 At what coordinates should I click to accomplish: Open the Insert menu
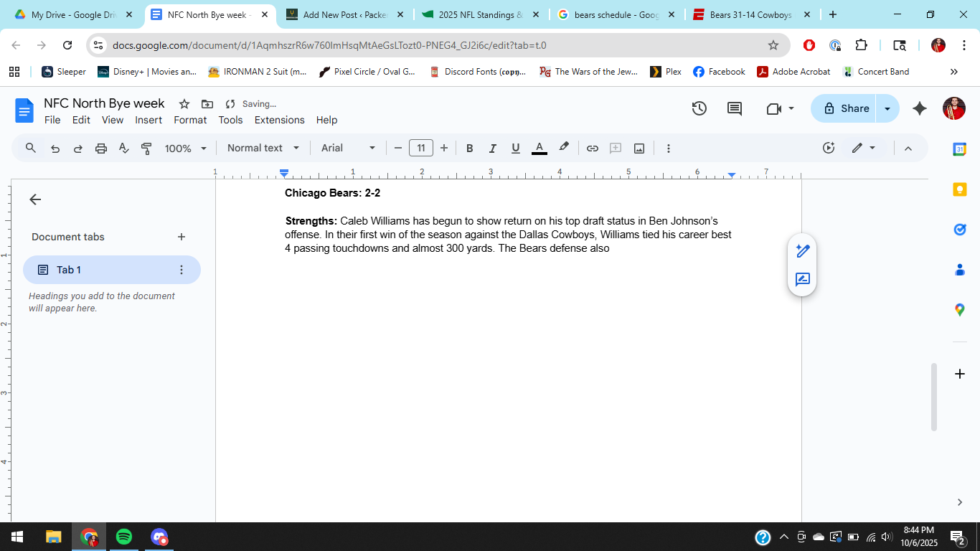click(149, 120)
